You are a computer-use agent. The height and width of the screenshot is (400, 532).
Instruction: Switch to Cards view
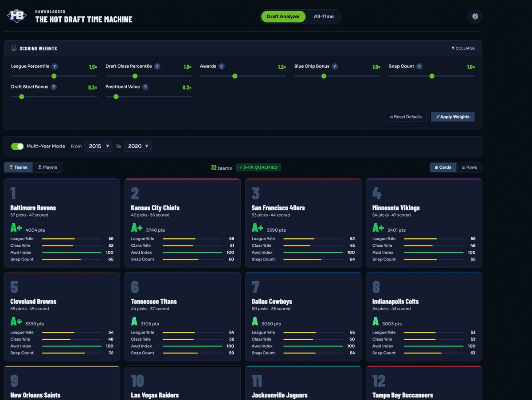pos(443,167)
